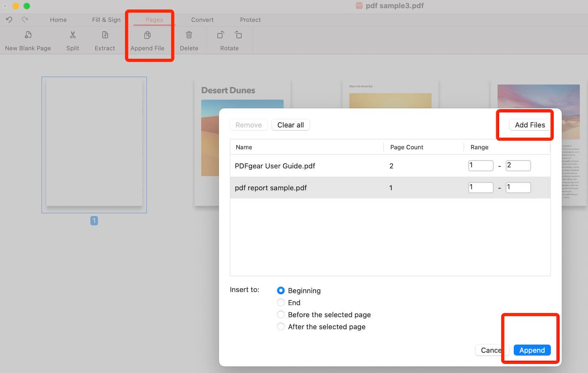Edit the start range for PDFgear User Guide.pdf
Image resolution: width=588 pixels, height=373 pixels.
(480, 165)
